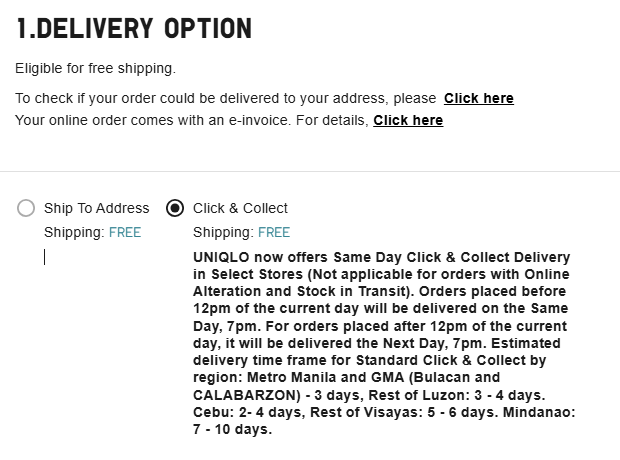Viewport: 620px width, 460px height.
Task: Click the "Click & Collect" option label
Action: (x=240, y=208)
